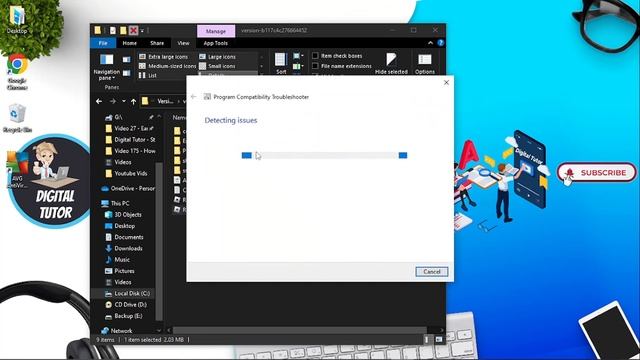The width and height of the screenshot is (640, 360).
Task: Close the Program Compatibility Troubleshooter dialog
Action: tap(446, 82)
